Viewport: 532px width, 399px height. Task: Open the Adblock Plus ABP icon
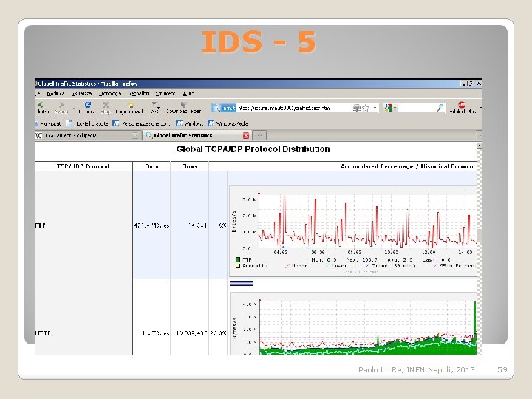tap(462, 104)
